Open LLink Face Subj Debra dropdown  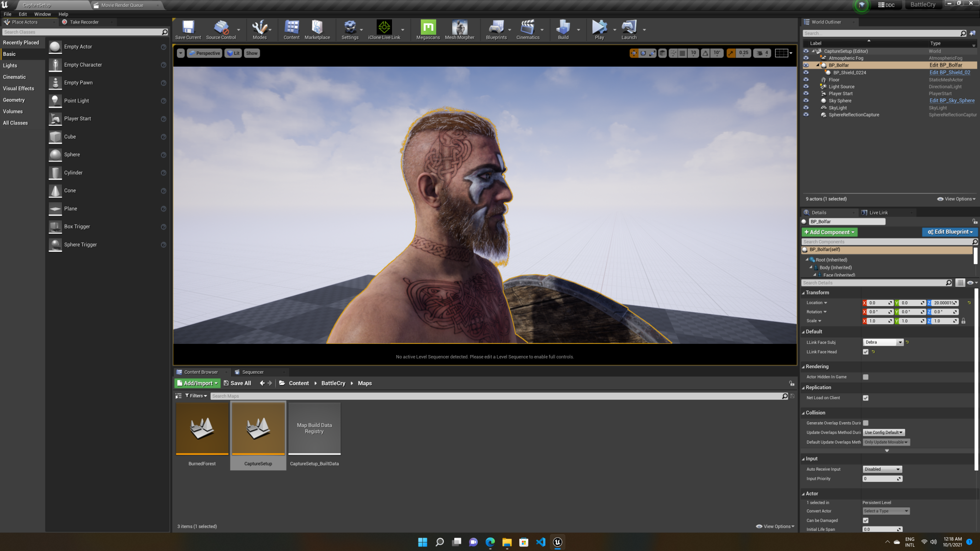click(883, 342)
